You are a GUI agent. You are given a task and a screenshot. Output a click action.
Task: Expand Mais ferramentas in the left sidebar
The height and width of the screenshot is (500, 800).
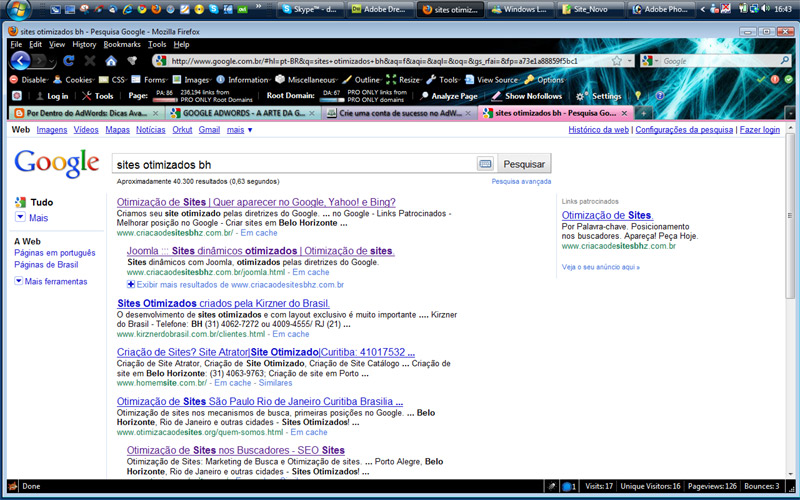[51, 281]
